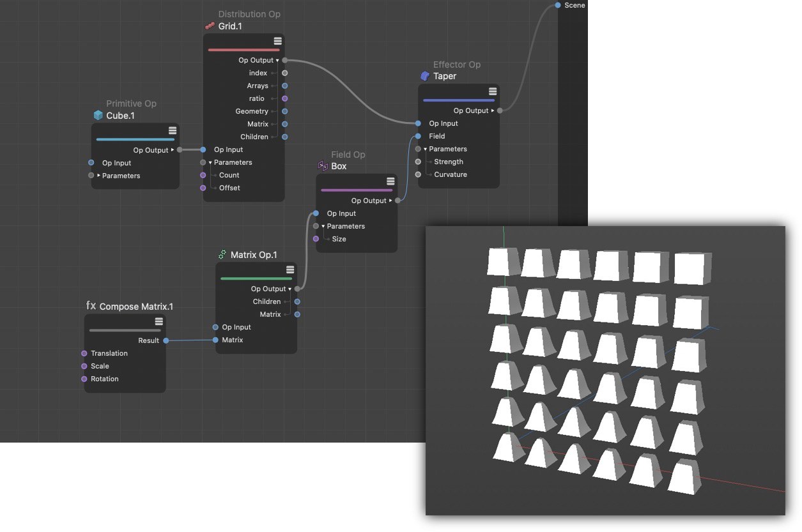The image size is (802, 532).
Task: Click the Matrix Op.1 node icon
Action: (x=222, y=255)
